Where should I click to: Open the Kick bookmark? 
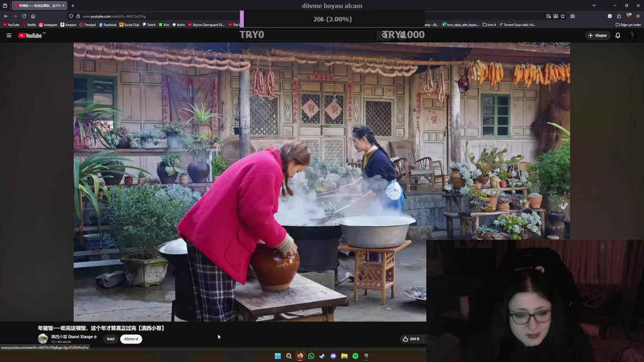click(x=164, y=25)
